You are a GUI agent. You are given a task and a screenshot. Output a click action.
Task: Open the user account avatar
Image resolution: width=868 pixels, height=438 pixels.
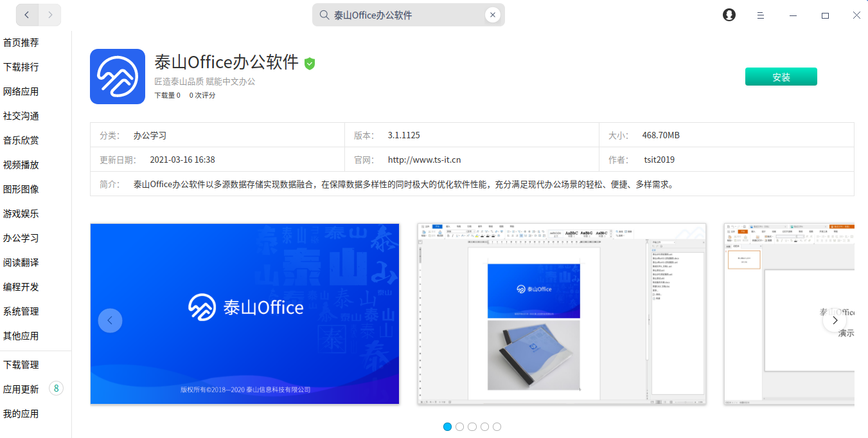coord(729,15)
